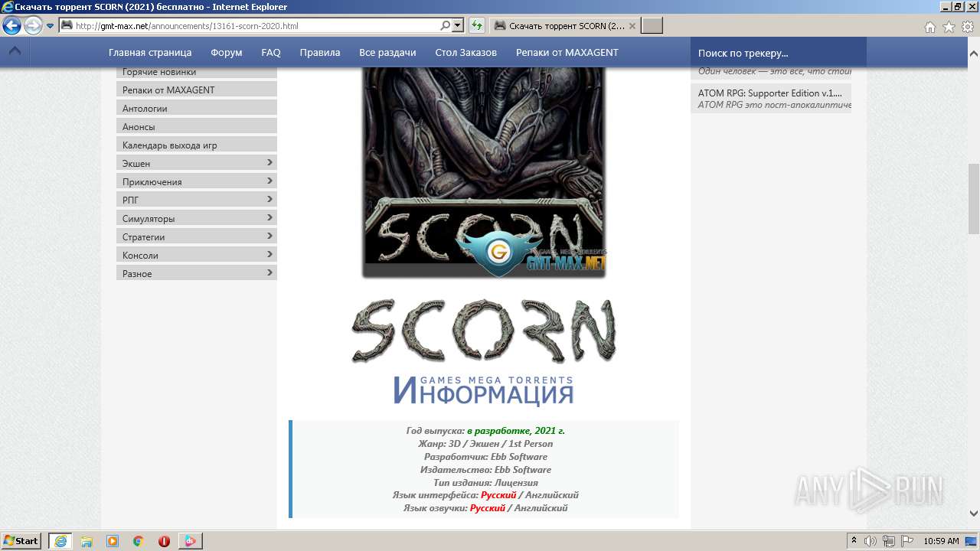Open Репаки от MAXAGENT in top menu
Screen dimensions: 980x551
tap(567, 53)
